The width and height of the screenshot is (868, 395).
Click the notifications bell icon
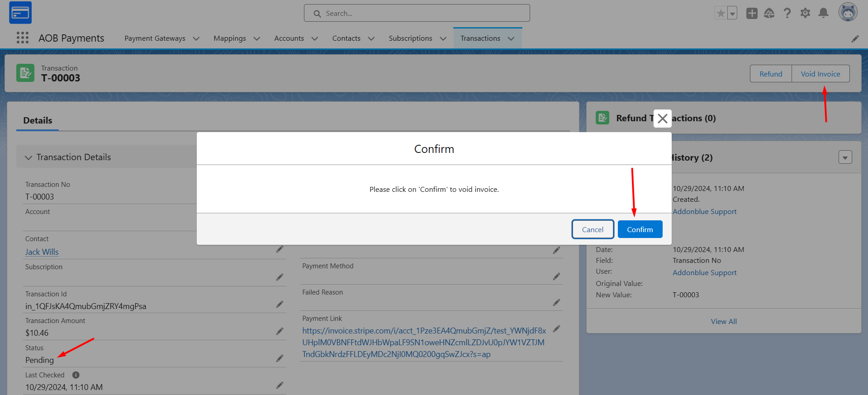click(x=823, y=13)
